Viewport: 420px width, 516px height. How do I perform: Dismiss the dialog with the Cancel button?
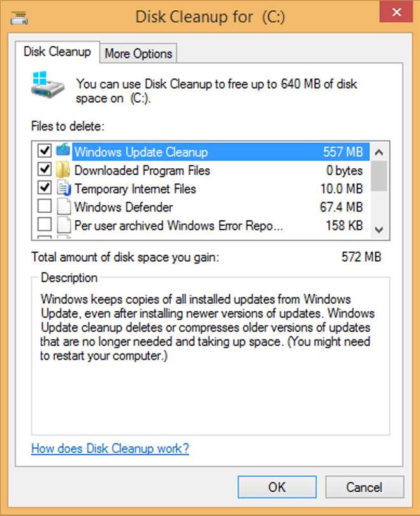(365, 487)
